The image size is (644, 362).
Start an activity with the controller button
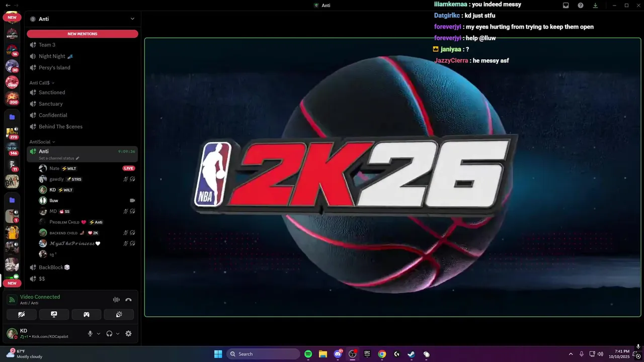tap(87, 314)
